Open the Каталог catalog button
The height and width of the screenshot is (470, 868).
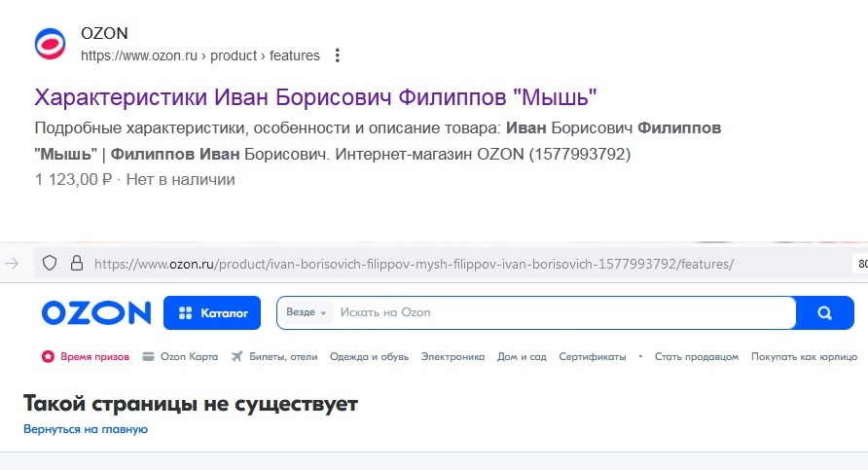212,313
